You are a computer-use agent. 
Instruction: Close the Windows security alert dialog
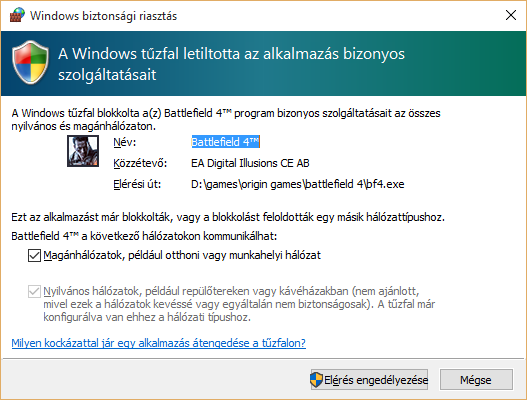[511, 15]
